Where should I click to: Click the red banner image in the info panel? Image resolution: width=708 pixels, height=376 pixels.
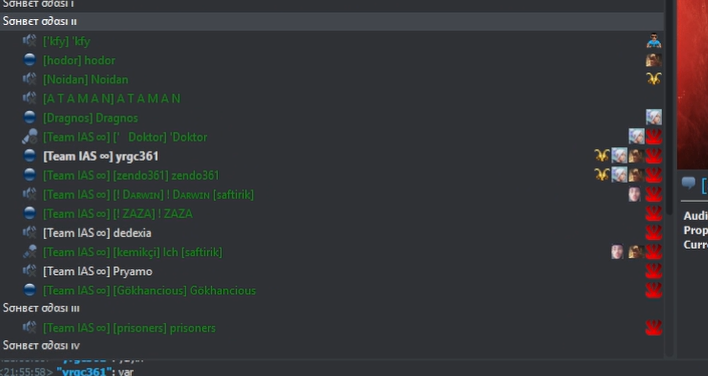(x=693, y=84)
